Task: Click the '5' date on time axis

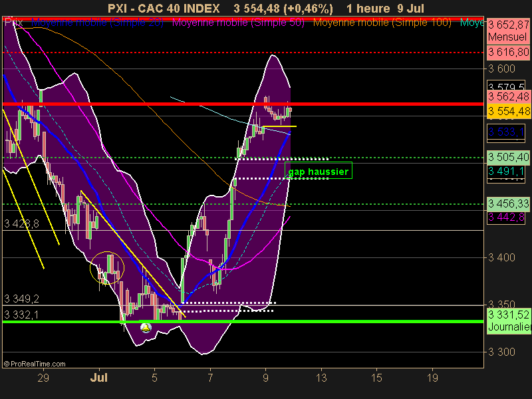Action: [154, 378]
